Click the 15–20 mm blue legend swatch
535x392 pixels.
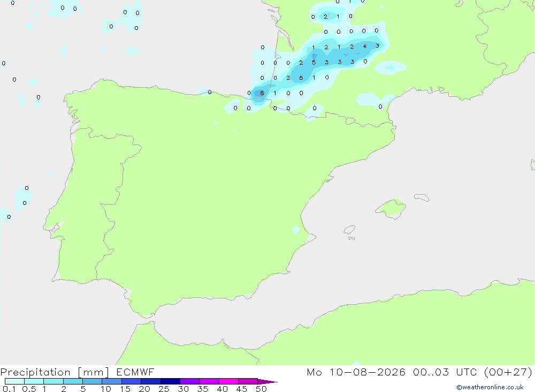[x=131, y=381]
